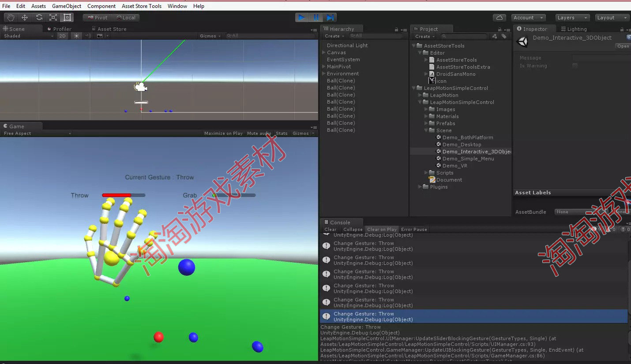Open the Layers dropdown
The height and width of the screenshot is (364, 631).
572,18
